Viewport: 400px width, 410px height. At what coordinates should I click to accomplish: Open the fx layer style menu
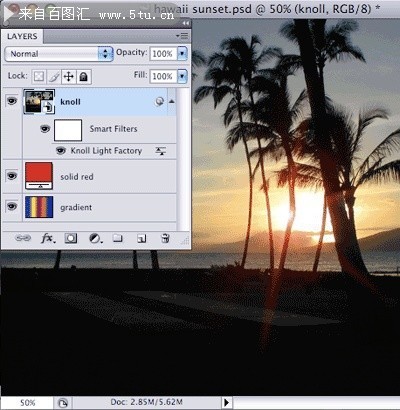pos(48,238)
